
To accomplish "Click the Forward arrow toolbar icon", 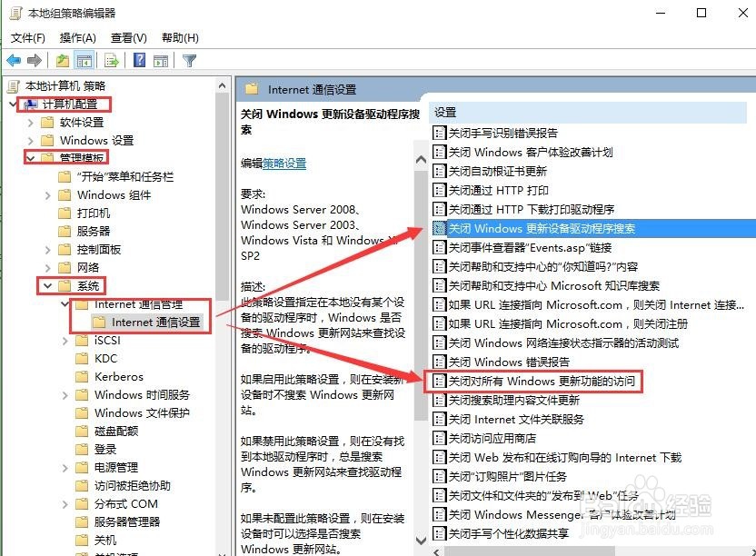I will click(x=35, y=60).
